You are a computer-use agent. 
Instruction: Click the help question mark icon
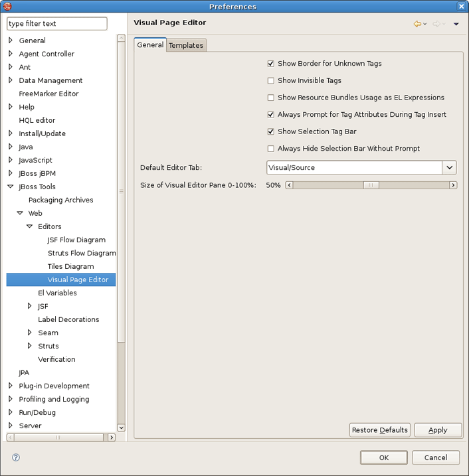(16, 457)
